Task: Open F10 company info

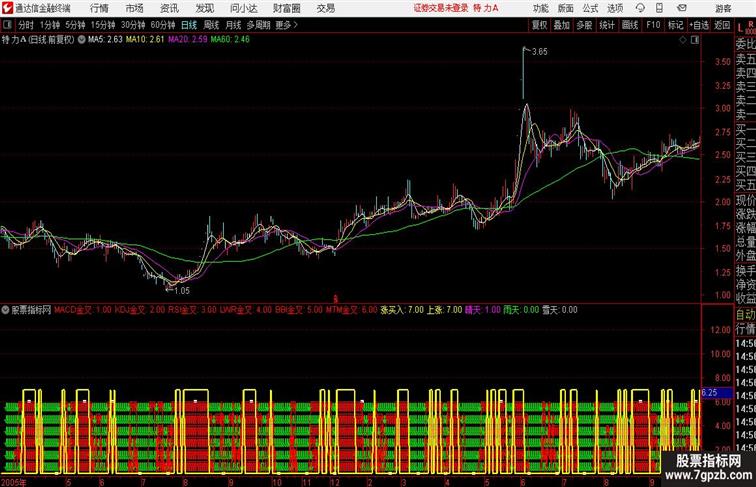Action: [653, 25]
